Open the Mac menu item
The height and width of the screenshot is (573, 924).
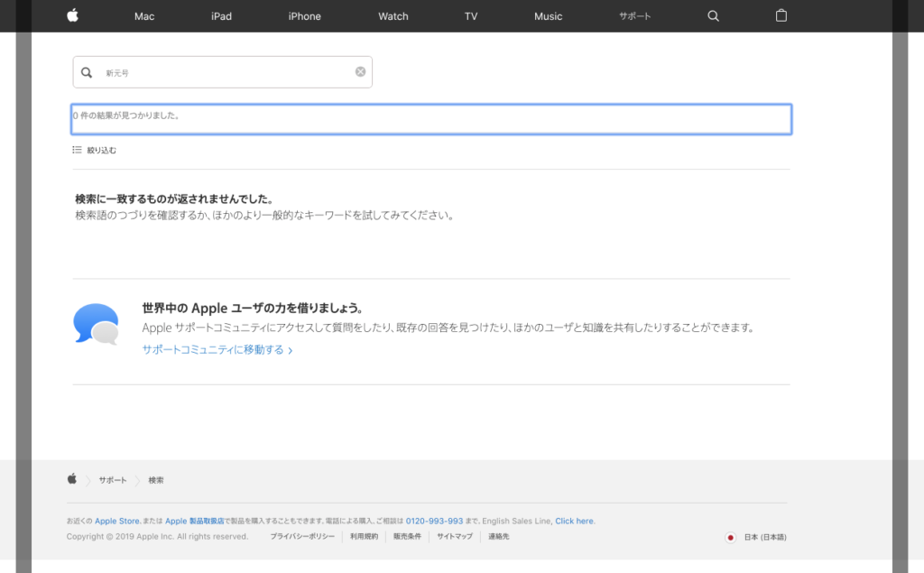[x=144, y=16]
